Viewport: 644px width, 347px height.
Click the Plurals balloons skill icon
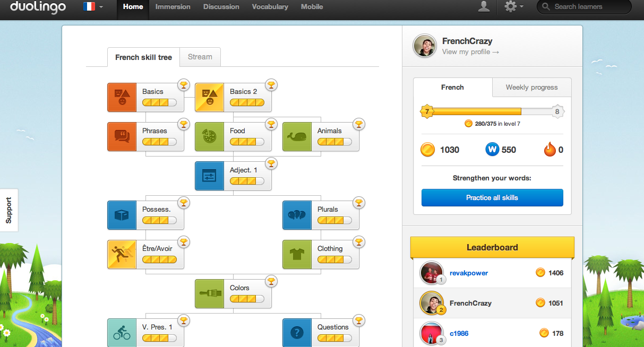tap(297, 215)
